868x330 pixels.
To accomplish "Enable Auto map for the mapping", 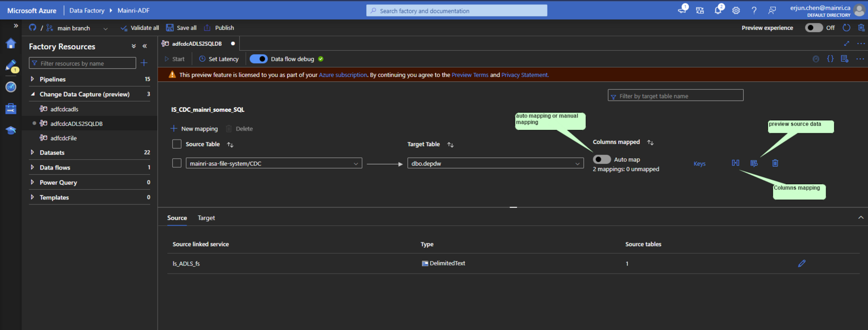I will [601, 159].
